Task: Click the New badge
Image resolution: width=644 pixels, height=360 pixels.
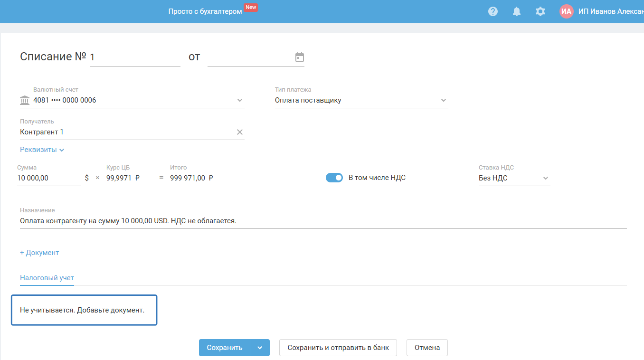Action: tap(251, 8)
